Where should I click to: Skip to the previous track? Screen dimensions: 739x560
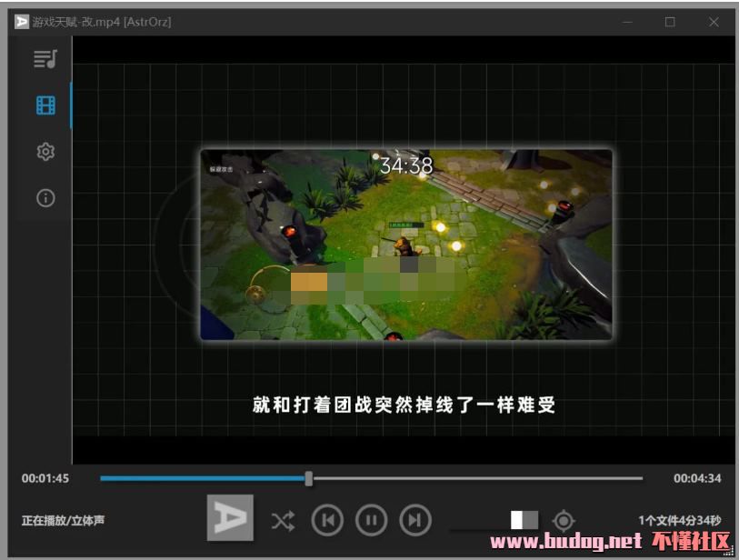click(327, 520)
